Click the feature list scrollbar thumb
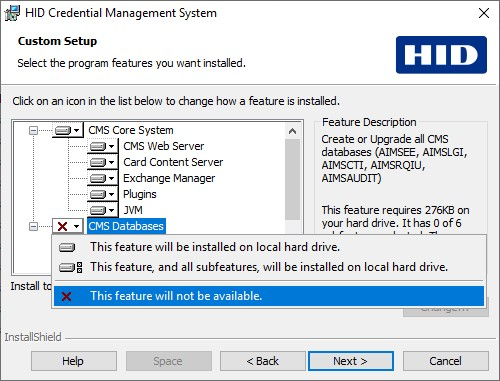The height and width of the screenshot is (381, 500). [x=292, y=179]
